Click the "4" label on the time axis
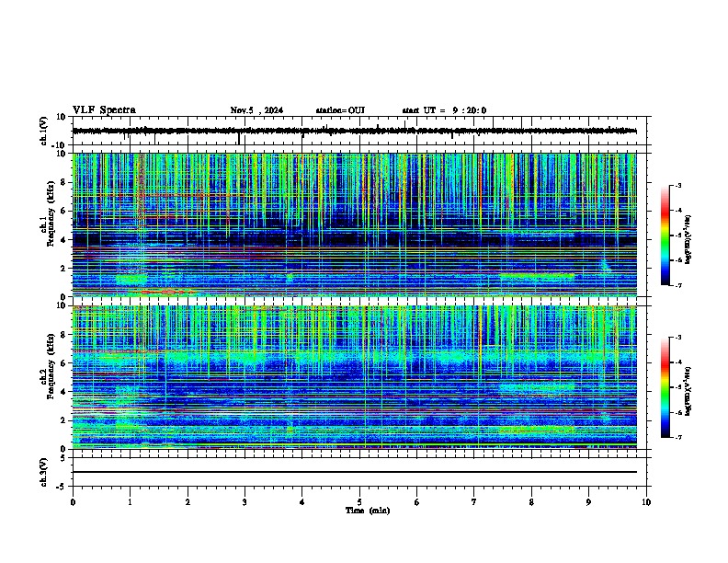 tap(302, 502)
